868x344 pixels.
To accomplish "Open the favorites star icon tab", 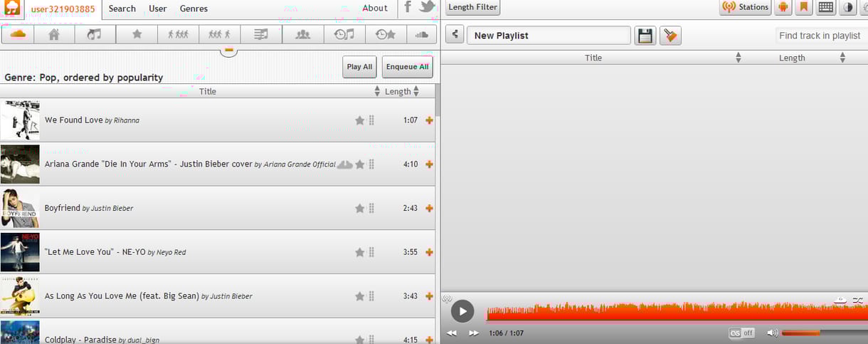I will coord(137,34).
